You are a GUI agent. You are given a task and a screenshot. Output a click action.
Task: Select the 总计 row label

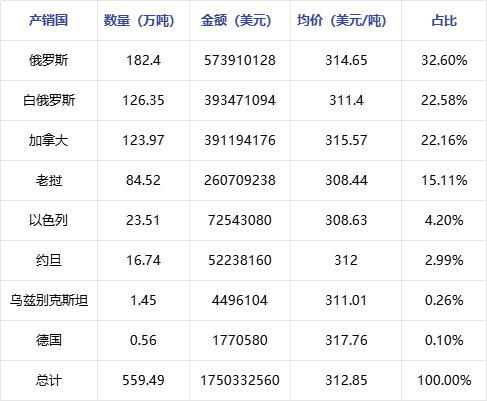click(49, 380)
